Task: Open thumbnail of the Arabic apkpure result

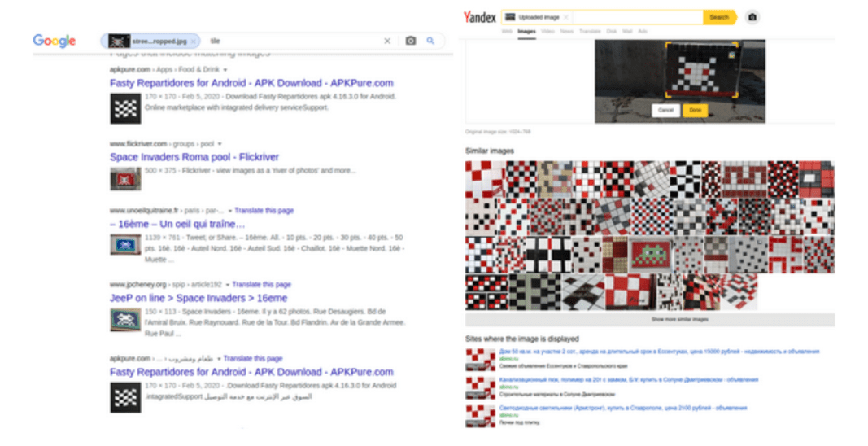Action: 125,397
